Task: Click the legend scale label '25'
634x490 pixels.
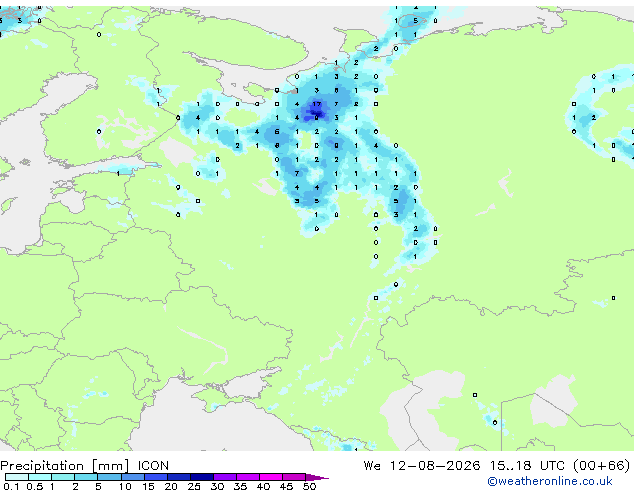Action: pos(194,486)
